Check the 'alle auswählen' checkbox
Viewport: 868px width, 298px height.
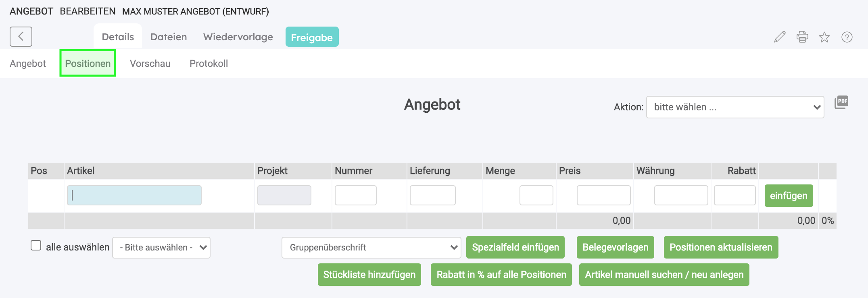tap(36, 246)
